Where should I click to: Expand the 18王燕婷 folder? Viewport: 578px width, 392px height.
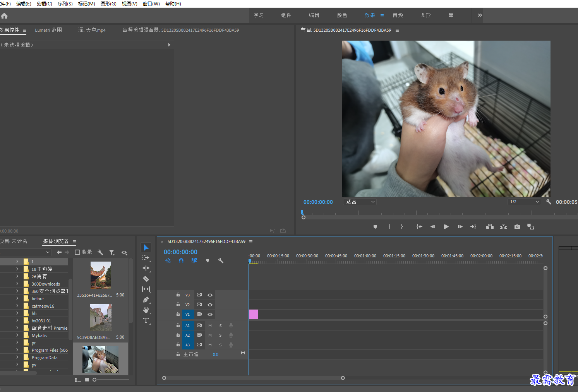17,269
